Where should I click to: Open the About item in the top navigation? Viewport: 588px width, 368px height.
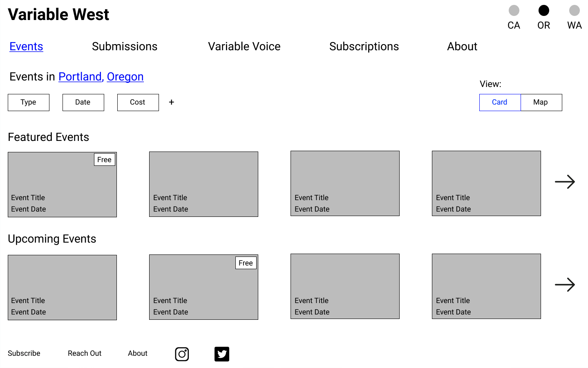(462, 47)
